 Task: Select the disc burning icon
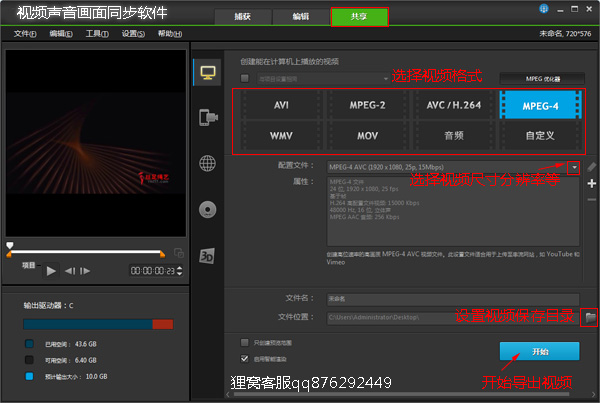(207, 209)
